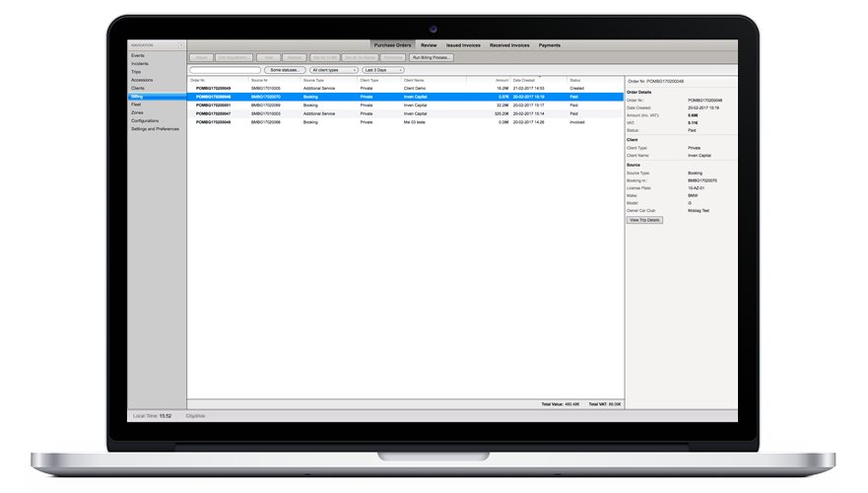Click the search input field

[225, 70]
